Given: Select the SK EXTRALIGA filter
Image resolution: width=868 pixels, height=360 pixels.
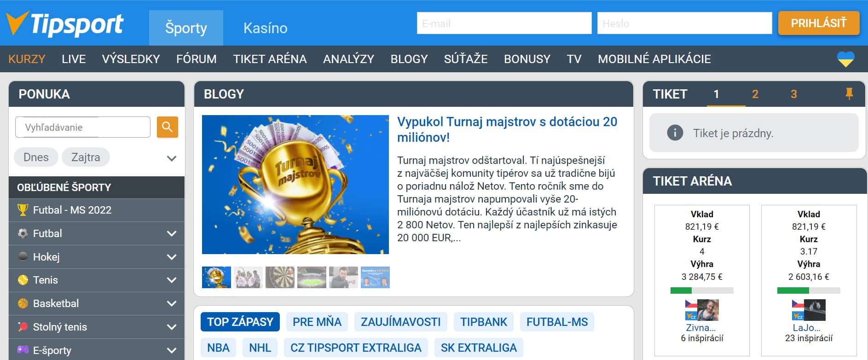Looking at the screenshot, I should click(479, 348).
